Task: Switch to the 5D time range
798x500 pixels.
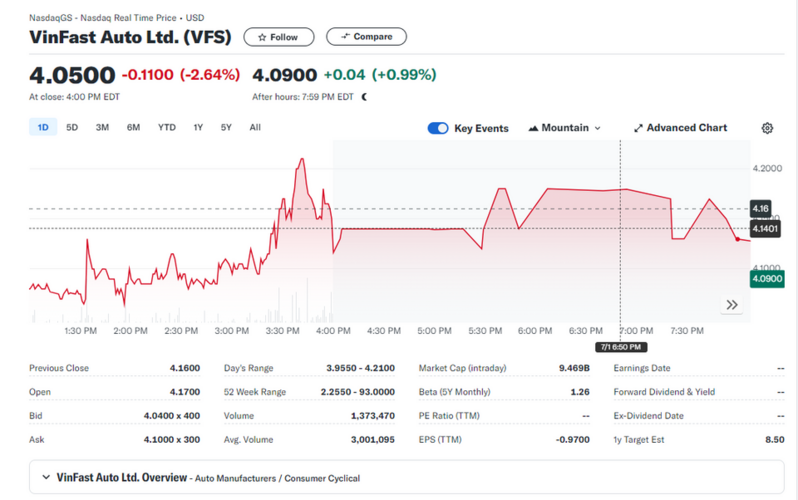Action: 72,127
